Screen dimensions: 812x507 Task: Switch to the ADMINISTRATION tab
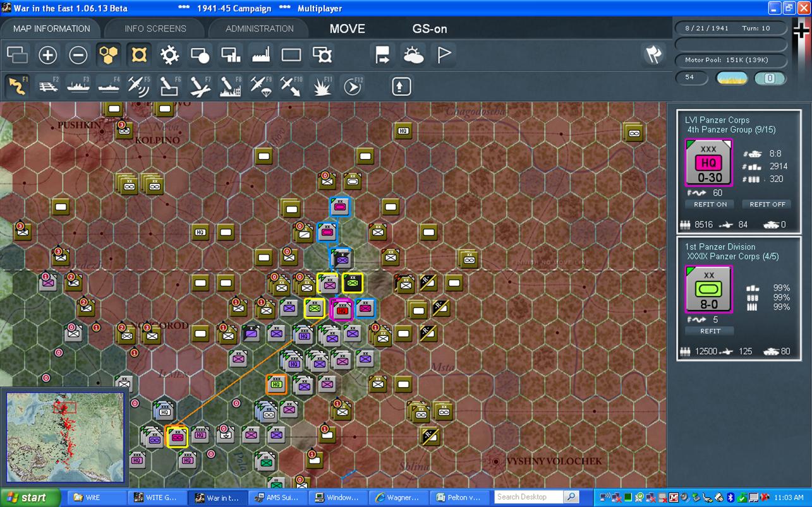[260, 28]
